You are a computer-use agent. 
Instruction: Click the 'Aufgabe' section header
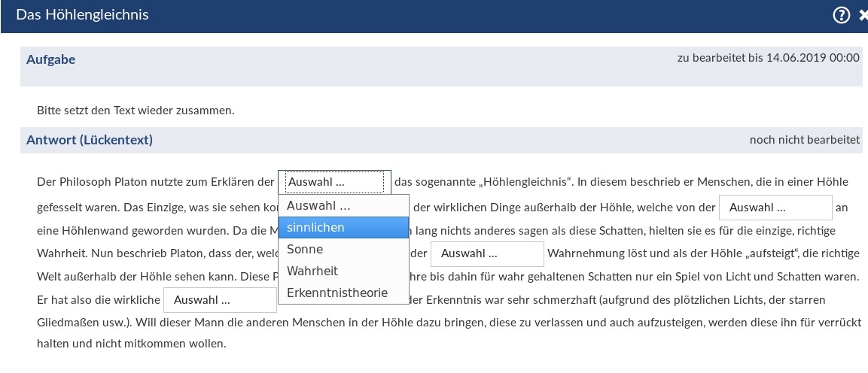(x=51, y=59)
